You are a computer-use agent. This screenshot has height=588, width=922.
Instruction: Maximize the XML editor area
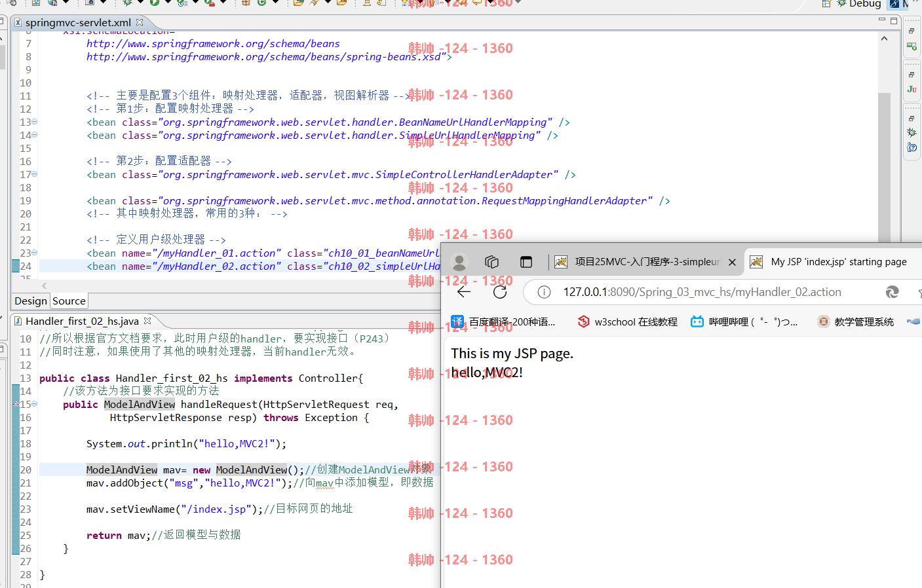(x=894, y=21)
